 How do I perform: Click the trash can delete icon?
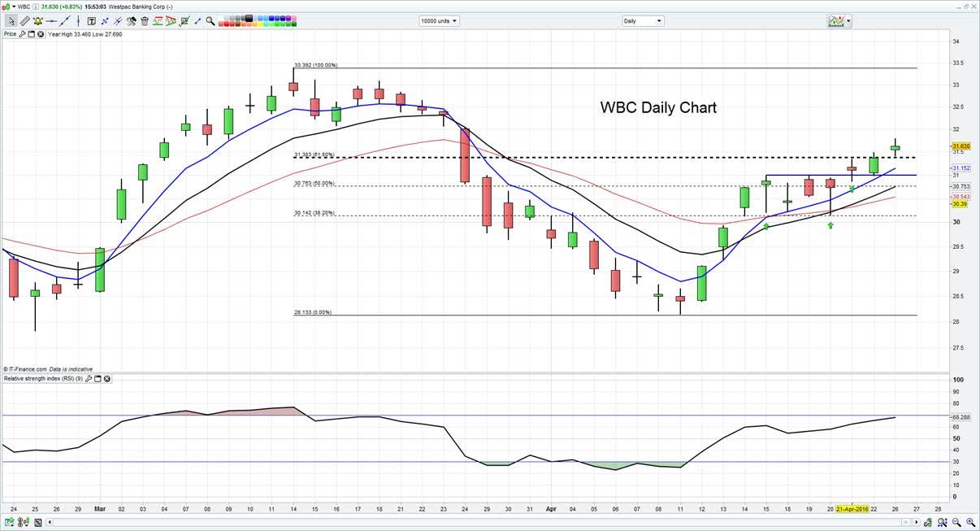[x=145, y=21]
